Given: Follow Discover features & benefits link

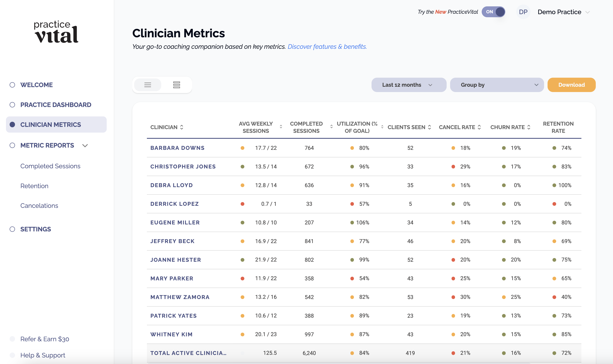Looking at the screenshot, I should (x=327, y=47).
